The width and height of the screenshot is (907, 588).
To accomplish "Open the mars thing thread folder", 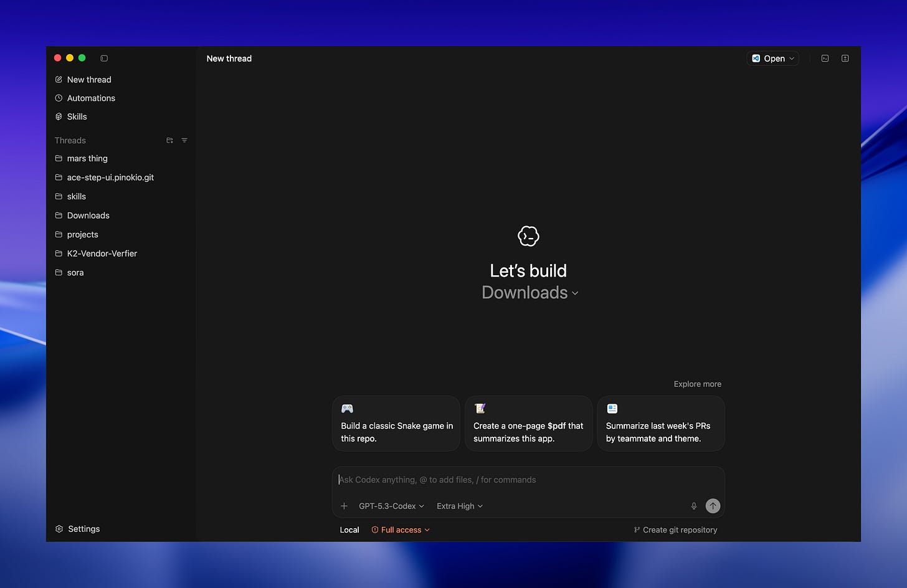I will pyautogui.click(x=87, y=158).
